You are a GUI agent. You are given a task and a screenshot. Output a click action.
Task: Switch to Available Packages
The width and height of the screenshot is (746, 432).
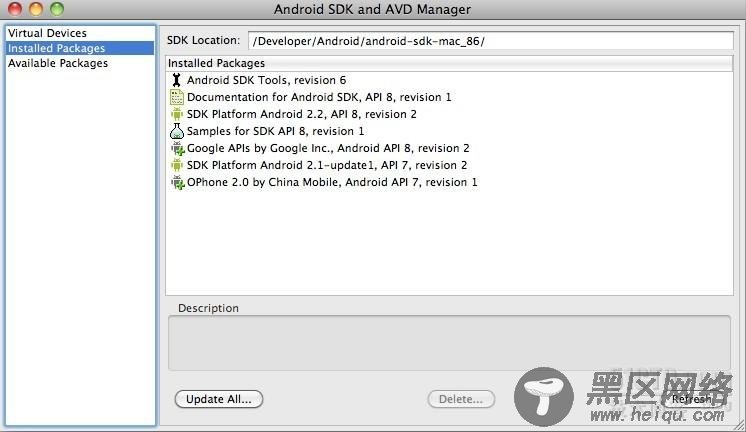[x=80, y=63]
